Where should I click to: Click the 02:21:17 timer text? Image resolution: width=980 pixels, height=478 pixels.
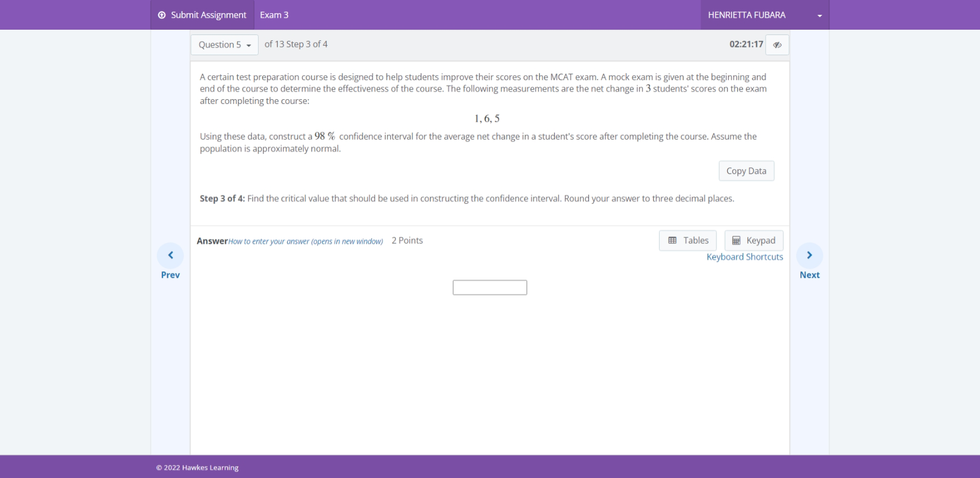[x=746, y=45]
